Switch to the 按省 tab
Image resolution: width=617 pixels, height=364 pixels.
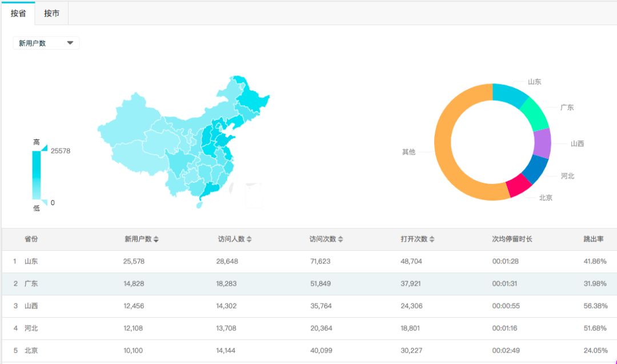tap(18, 13)
